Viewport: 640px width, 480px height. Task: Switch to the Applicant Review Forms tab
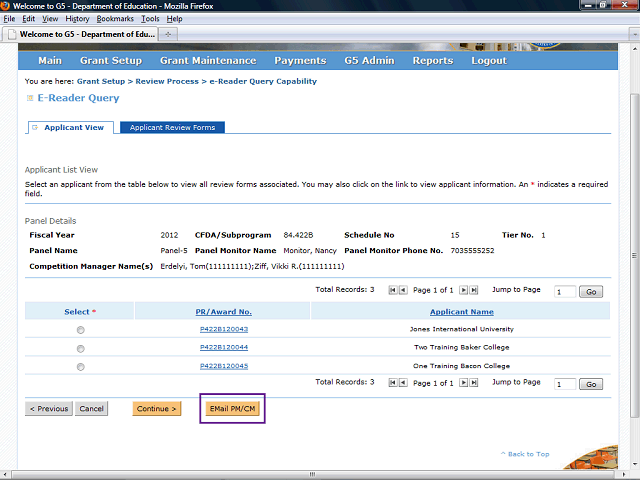click(x=172, y=128)
